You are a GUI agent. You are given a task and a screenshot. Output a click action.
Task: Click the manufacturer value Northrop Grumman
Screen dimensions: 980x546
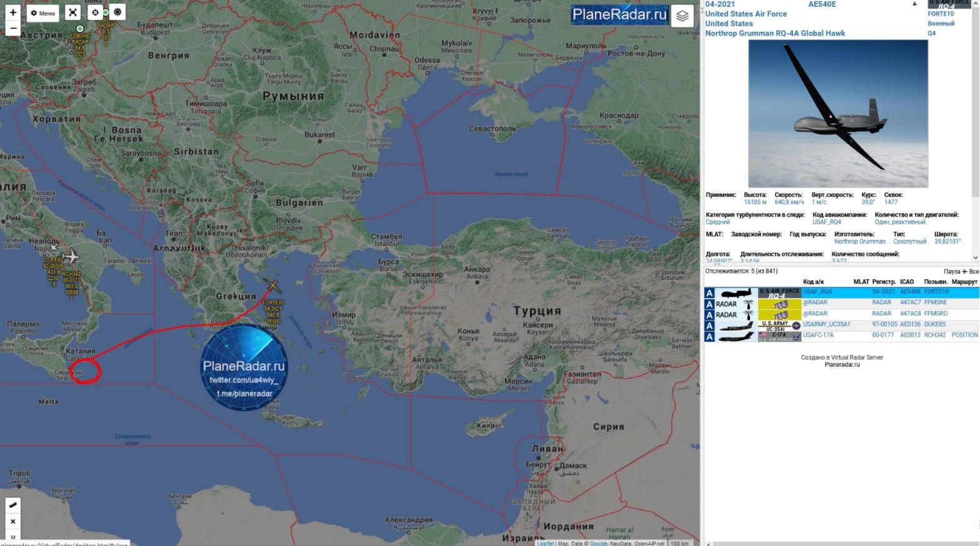(860, 241)
